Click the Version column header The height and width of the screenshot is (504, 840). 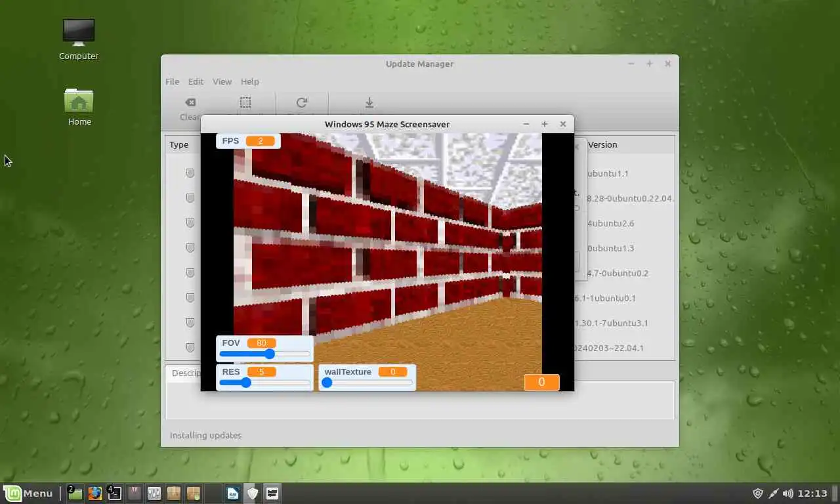pos(602,145)
